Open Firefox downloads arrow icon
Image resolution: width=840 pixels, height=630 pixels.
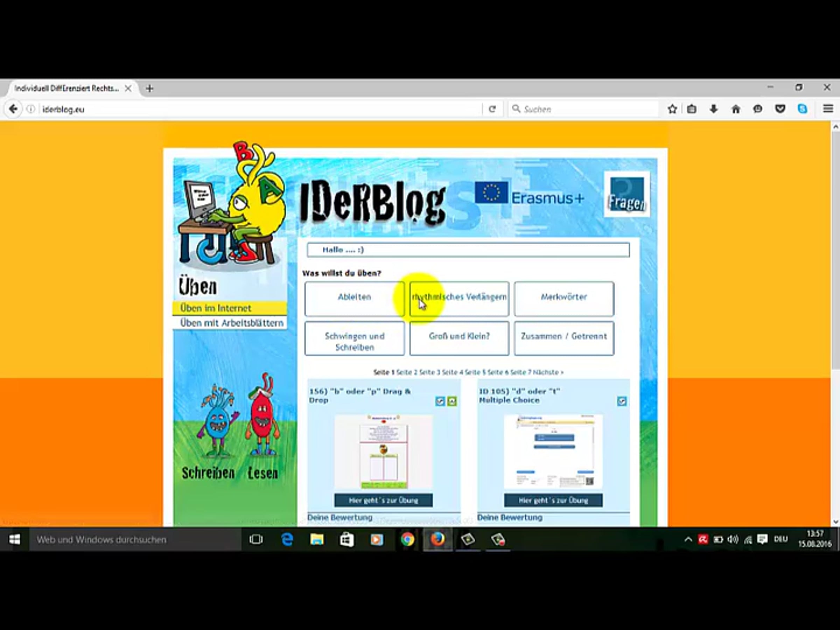click(714, 109)
